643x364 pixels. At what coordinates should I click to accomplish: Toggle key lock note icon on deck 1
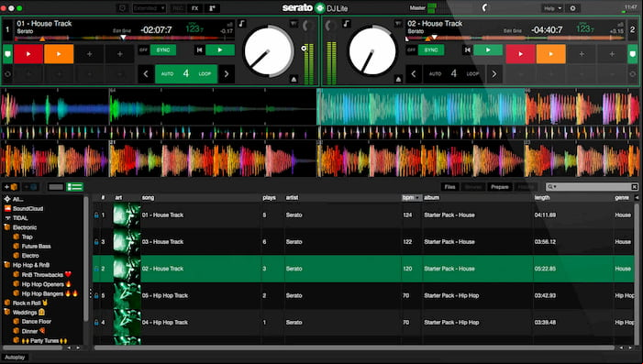click(242, 23)
